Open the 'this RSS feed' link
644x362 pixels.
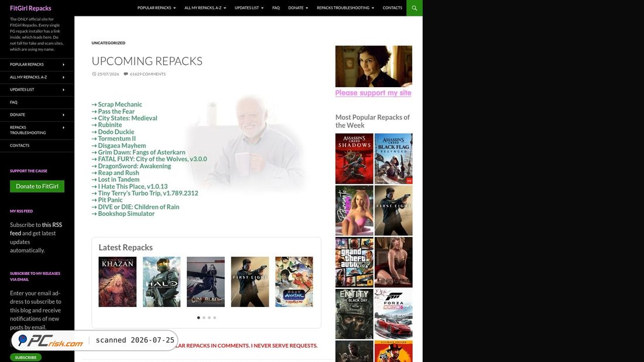point(36,229)
